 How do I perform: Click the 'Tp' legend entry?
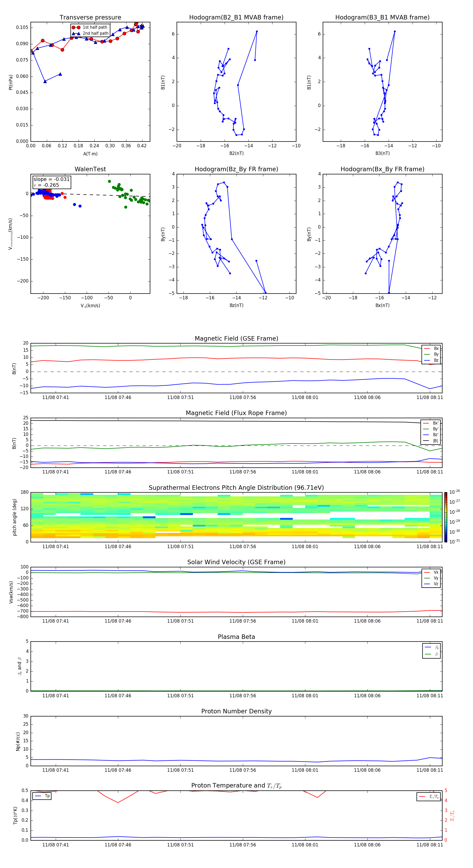tap(42, 796)
